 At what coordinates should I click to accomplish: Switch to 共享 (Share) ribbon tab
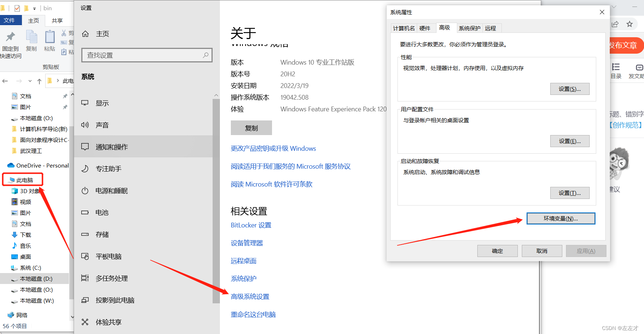pyautogui.click(x=57, y=21)
